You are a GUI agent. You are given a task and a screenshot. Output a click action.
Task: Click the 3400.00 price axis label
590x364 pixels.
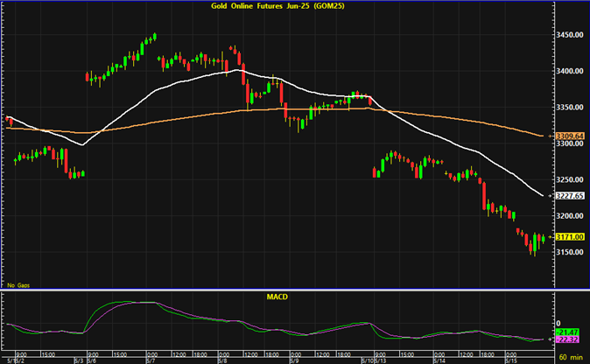click(x=570, y=71)
